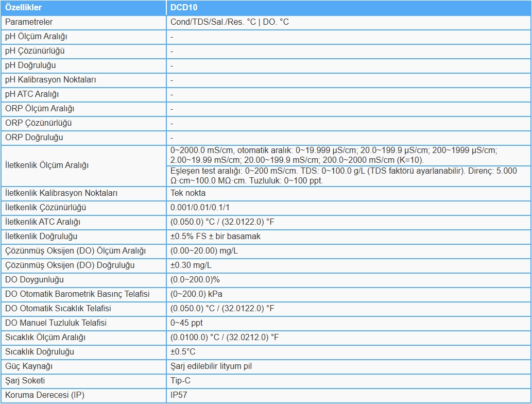The height and width of the screenshot is (404, 532).
Task: Select 'İletkenlik Çözünürlüğü' label
Action: coord(45,208)
